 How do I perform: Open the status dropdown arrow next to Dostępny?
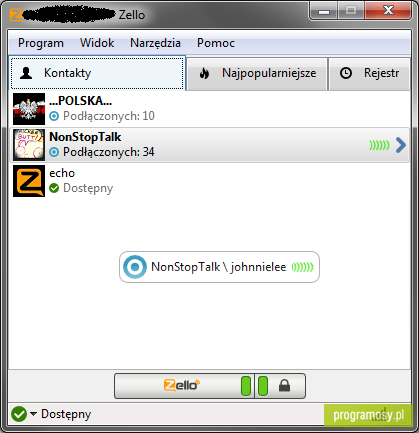point(33,414)
